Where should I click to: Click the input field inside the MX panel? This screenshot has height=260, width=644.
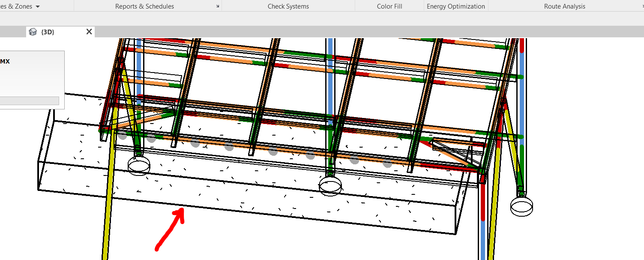(29, 100)
